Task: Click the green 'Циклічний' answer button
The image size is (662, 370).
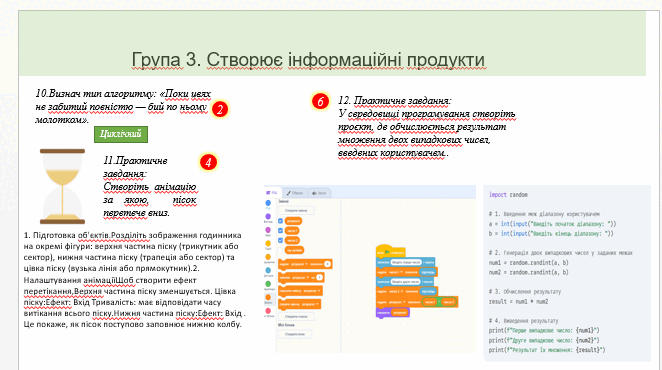Action: pyautogui.click(x=121, y=134)
